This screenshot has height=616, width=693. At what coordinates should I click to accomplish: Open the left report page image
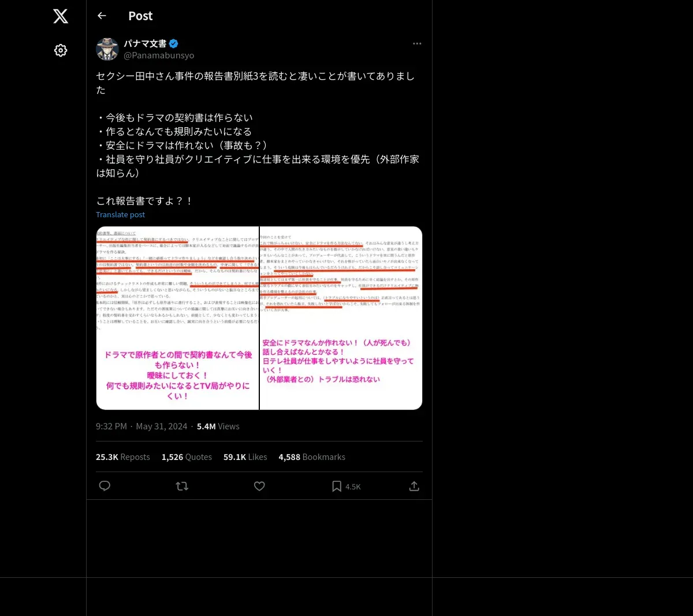(x=177, y=318)
